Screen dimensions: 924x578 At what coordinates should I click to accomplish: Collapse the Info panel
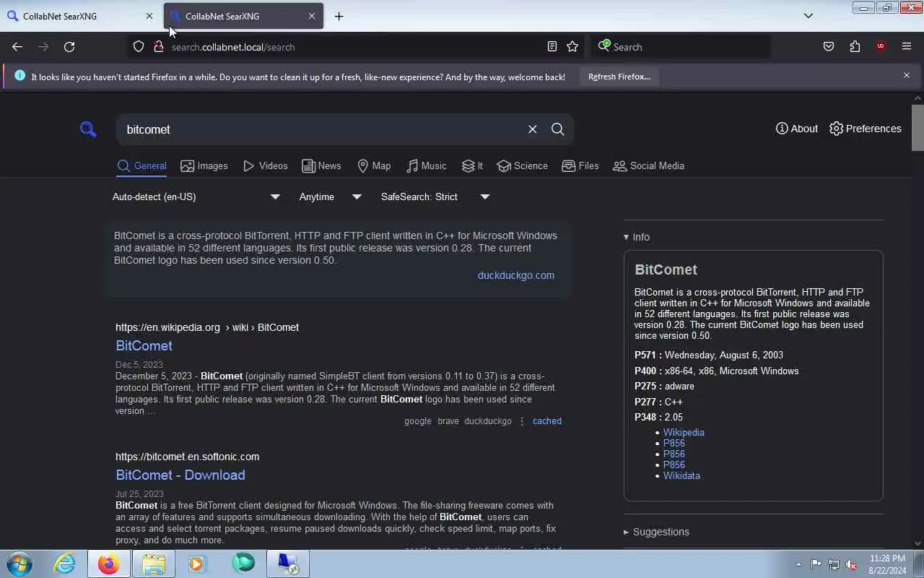tap(637, 237)
